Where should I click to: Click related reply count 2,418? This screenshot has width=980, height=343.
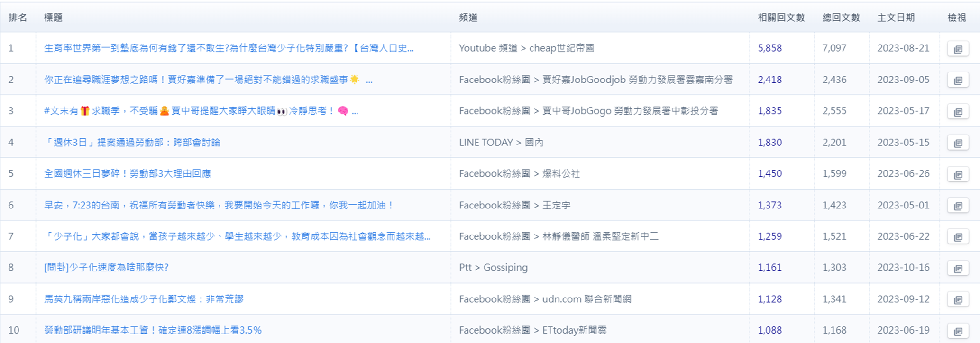(769, 80)
